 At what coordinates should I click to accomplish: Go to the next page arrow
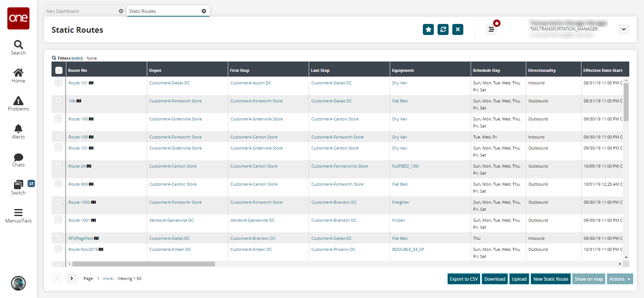tap(72, 278)
